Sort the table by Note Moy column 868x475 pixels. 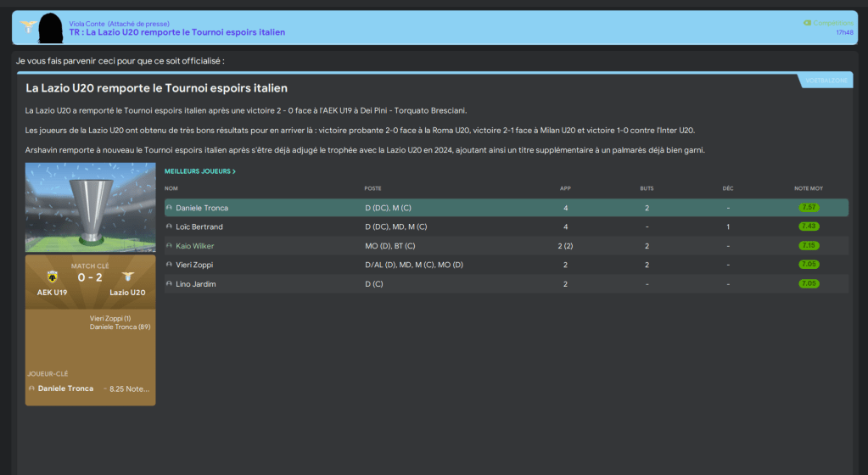tap(808, 188)
